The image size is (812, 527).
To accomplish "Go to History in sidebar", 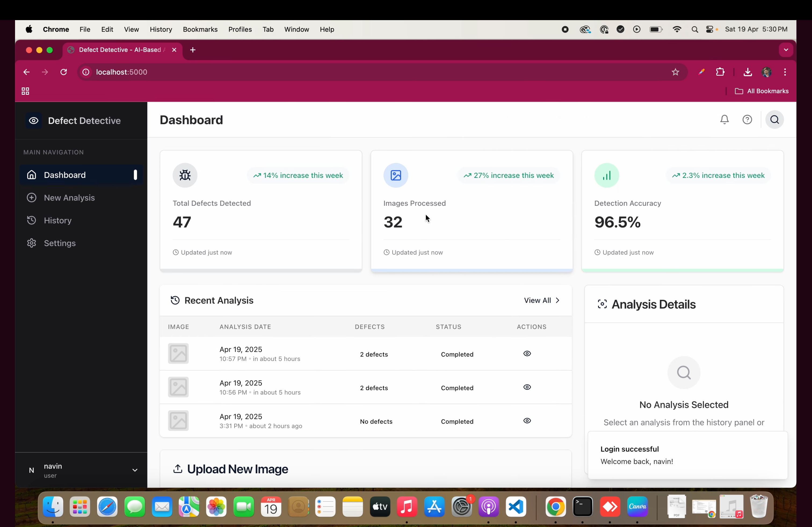I will [x=58, y=221].
